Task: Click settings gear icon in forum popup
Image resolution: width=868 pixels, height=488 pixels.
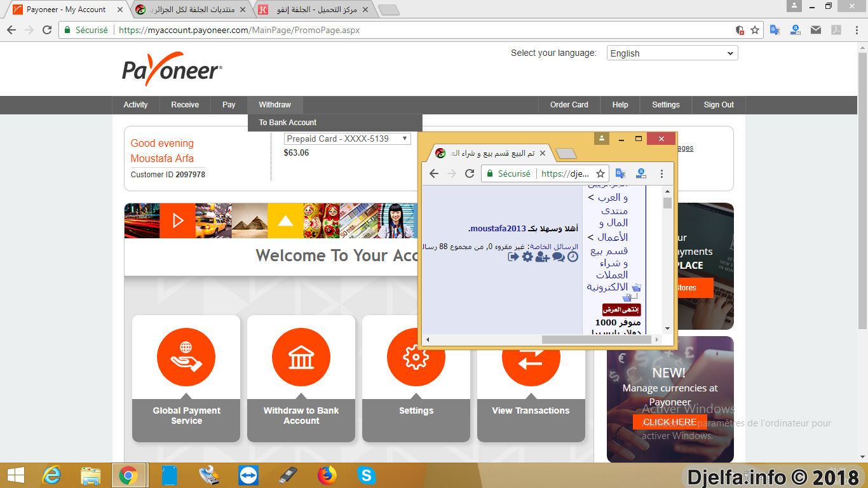Action: click(527, 257)
